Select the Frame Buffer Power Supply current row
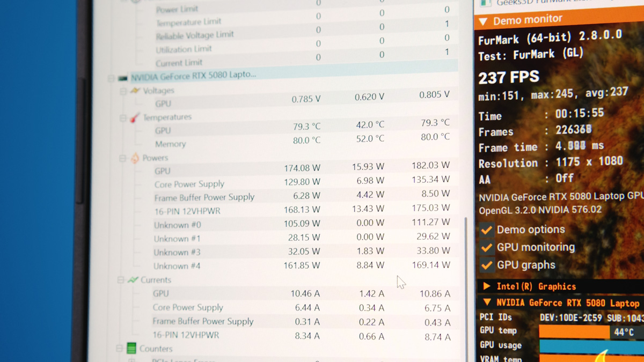The height and width of the screenshot is (362, 644). pyautogui.click(x=301, y=322)
